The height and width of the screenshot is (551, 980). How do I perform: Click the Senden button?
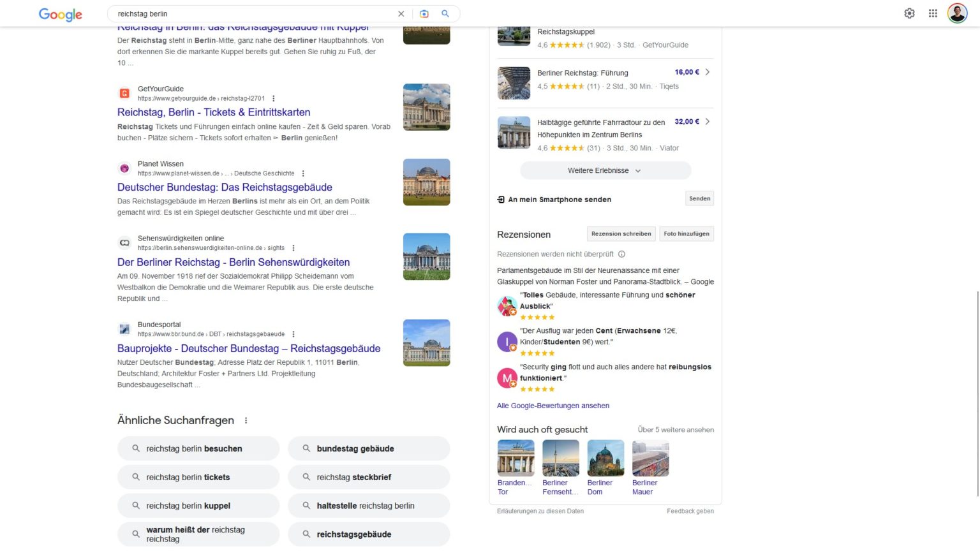[699, 198]
